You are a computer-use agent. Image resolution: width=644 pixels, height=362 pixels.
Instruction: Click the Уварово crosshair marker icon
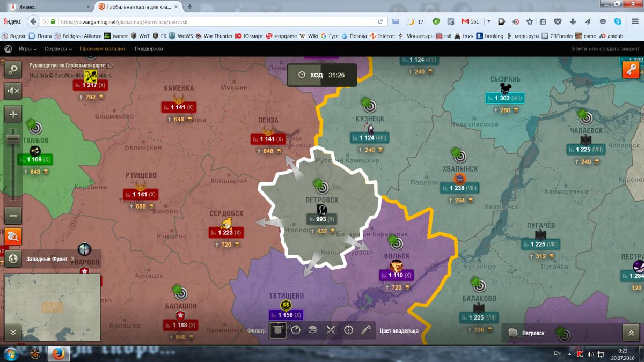click(85, 249)
